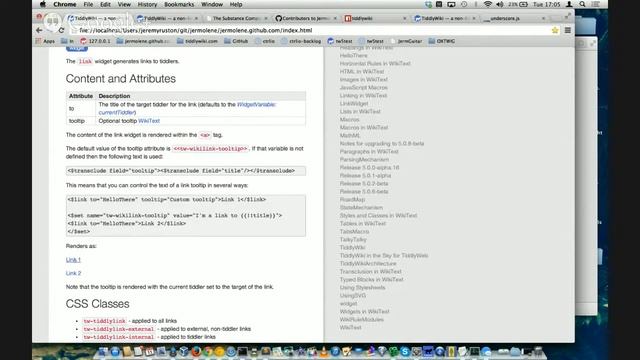
Task: Click the battery status indicator
Action: coord(518,4)
